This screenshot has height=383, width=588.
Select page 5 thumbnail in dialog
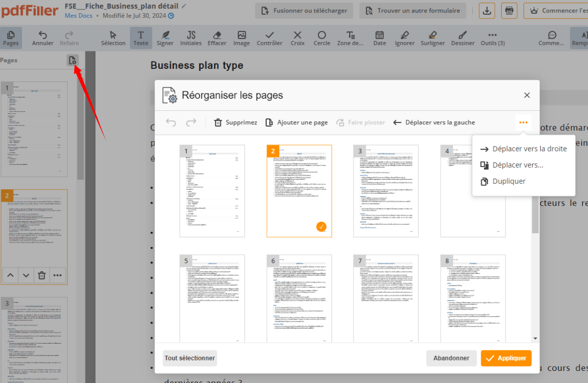[x=212, y=299]
